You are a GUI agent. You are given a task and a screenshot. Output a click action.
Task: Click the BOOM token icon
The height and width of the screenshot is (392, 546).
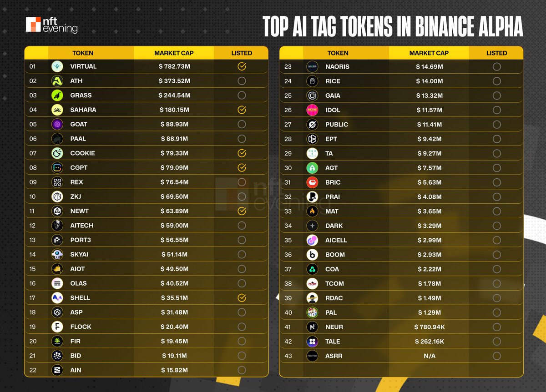point(312,255)
